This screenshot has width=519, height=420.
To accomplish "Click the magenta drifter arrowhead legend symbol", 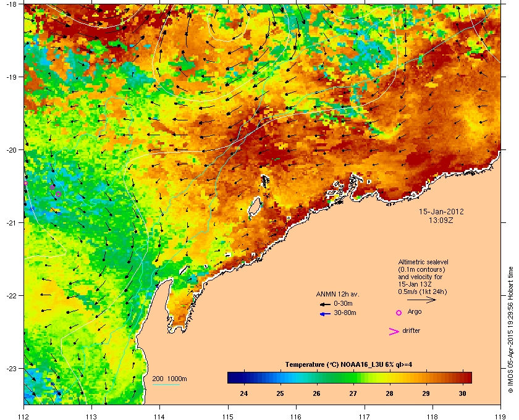I will point(394,332).
